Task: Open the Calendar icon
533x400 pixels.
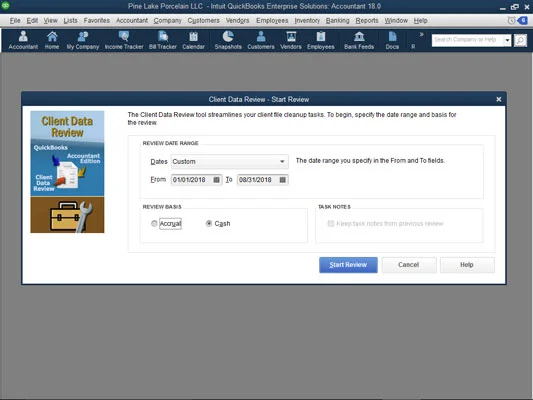Action: [193, 40]
